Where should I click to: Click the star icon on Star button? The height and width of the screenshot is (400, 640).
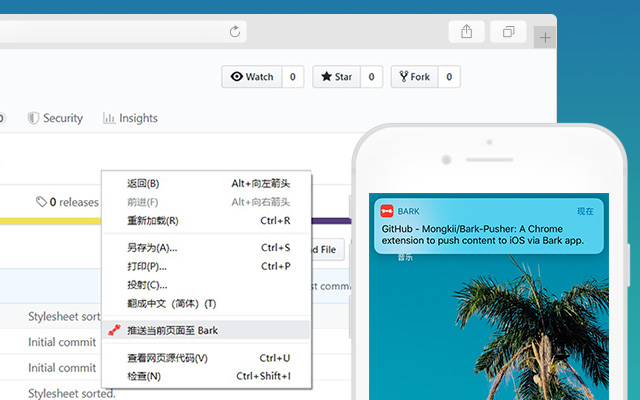326,76
